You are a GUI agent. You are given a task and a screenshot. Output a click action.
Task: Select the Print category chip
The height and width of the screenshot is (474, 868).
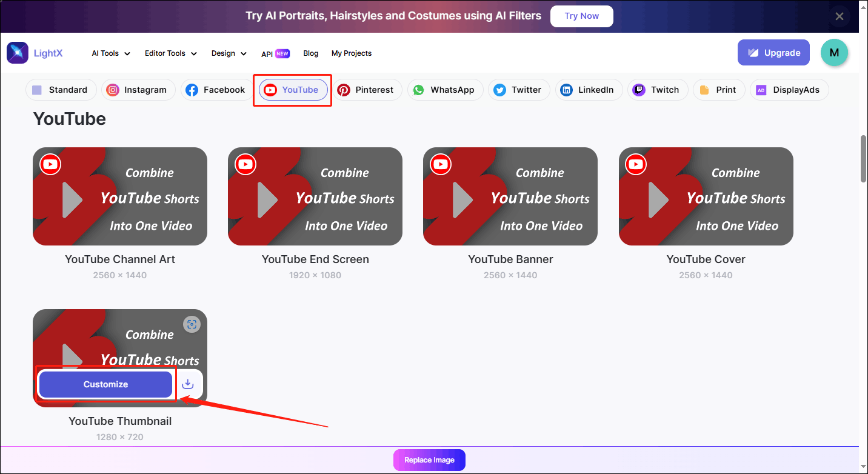[719, 90]
